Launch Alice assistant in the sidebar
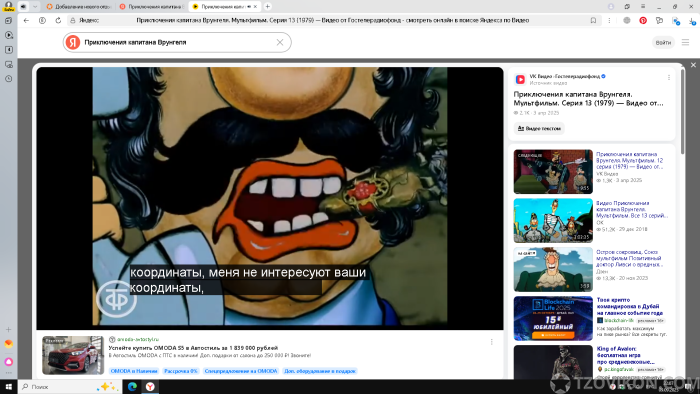The height and width of the screenshot is (394, 700). pyautogui.click(x=8, y=361)
